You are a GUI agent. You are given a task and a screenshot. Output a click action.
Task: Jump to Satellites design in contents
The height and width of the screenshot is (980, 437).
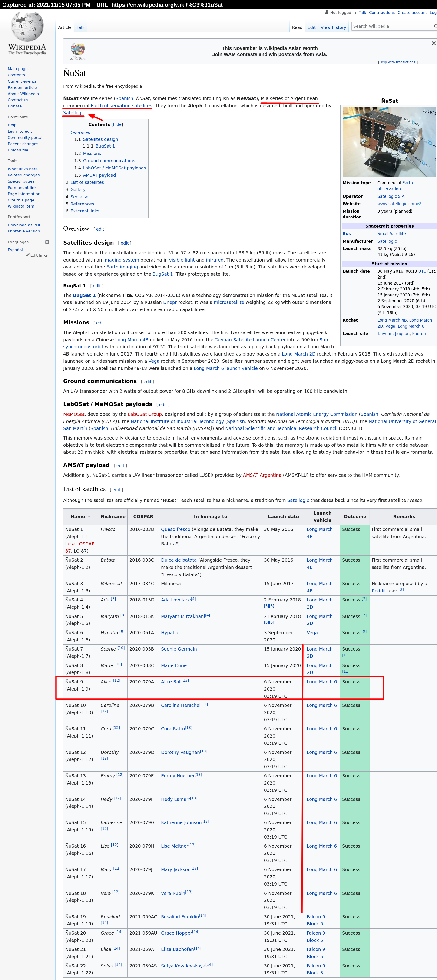click(100, 139)
